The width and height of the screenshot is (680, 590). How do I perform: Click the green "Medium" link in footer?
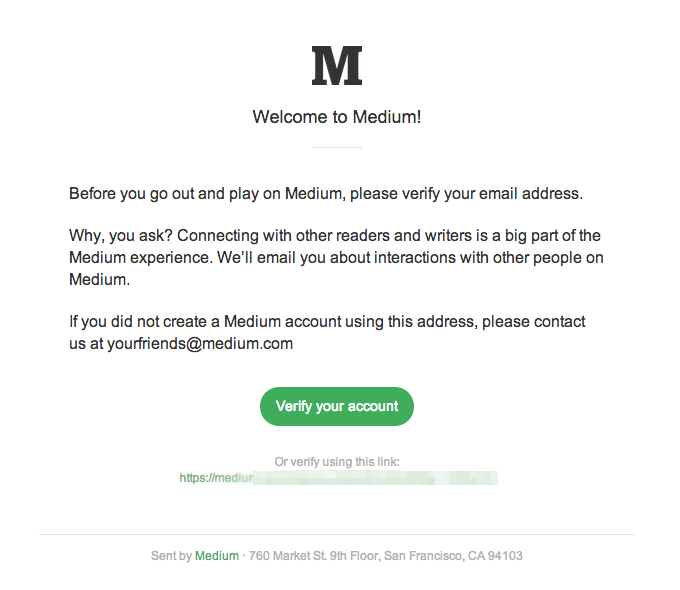(217, 556)
